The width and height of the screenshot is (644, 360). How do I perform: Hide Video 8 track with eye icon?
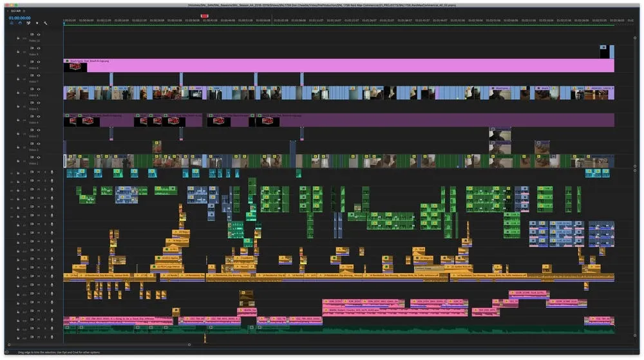coord(39,62)
